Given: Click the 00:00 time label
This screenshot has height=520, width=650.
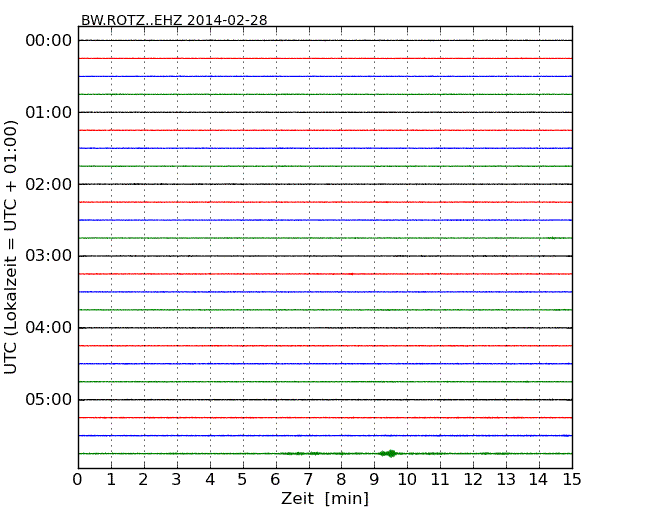Looking at the screenshot, I should click(49, 41).
